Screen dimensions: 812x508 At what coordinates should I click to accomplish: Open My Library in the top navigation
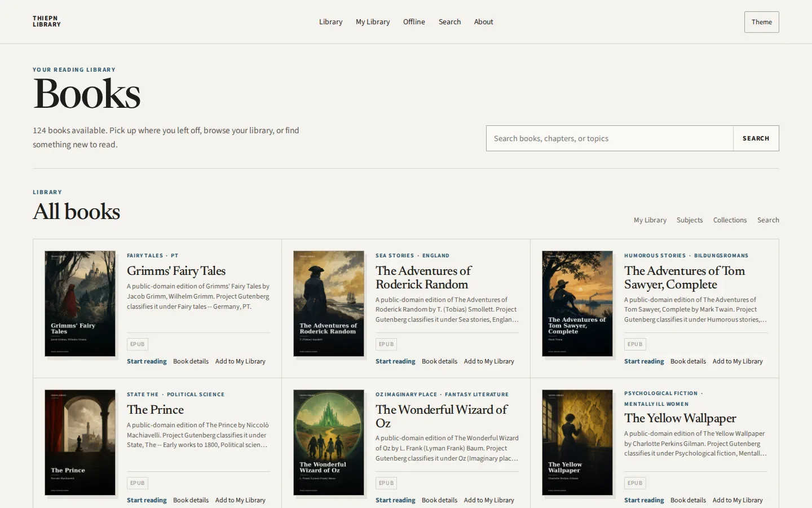373,22
